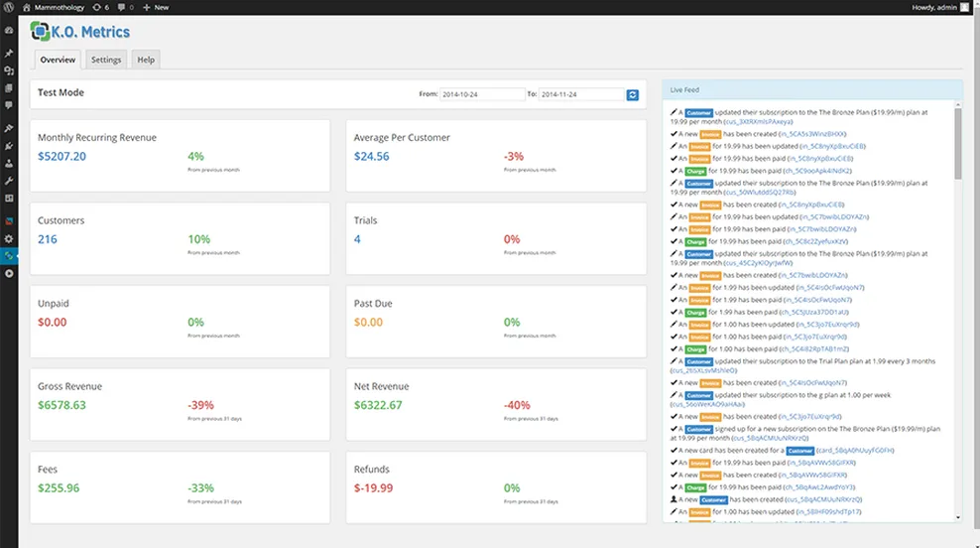Open customer link in new Customer created row
Screen dimensions: 980x548
(823, 499)
